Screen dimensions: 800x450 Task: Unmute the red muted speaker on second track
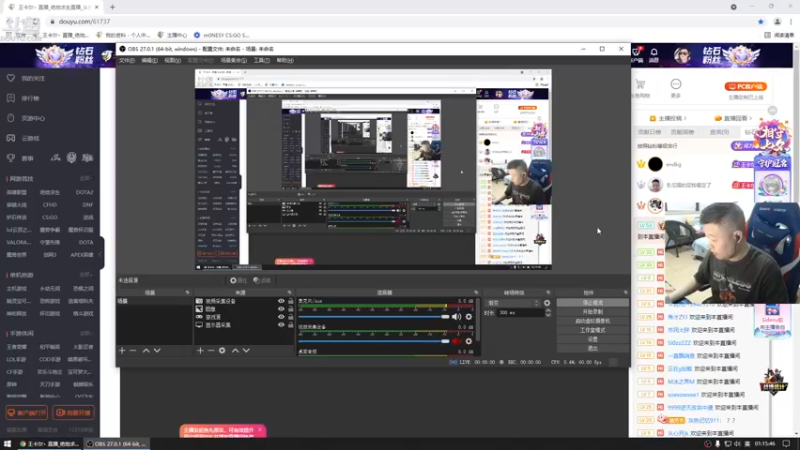point(456,341)
